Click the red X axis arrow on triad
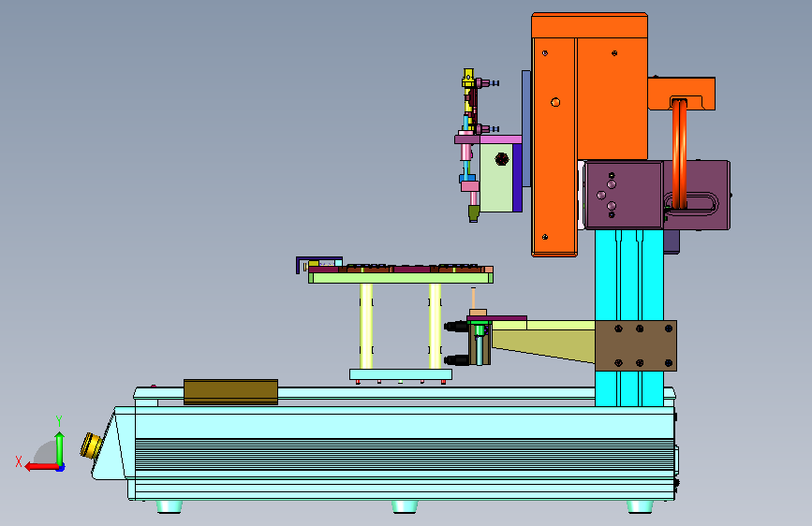 click(x=41, y=466)
